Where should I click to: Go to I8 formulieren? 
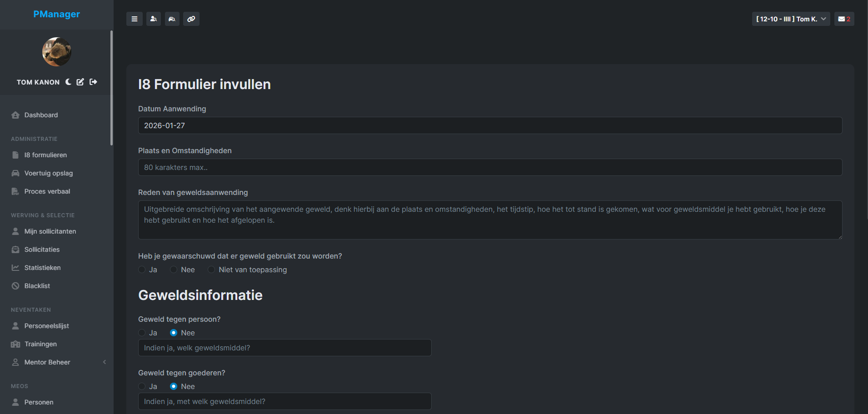click(x=45, y=155)
